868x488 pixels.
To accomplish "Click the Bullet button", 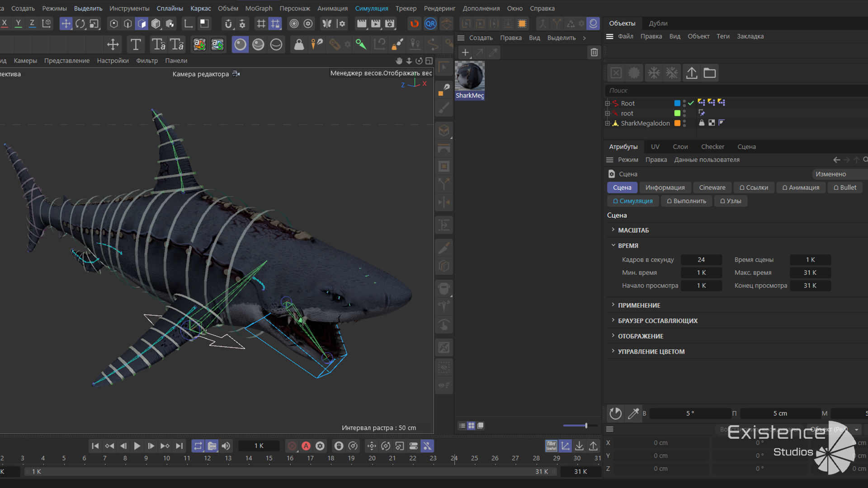I will tap(845, 188).
